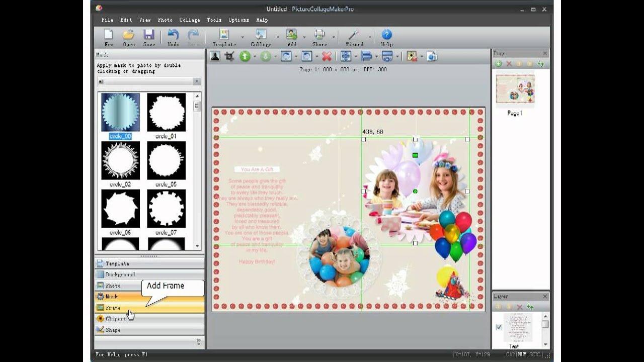Select the Crop tool icon
Viewport: 644px width, 362px height.
[x=229, y=56]
